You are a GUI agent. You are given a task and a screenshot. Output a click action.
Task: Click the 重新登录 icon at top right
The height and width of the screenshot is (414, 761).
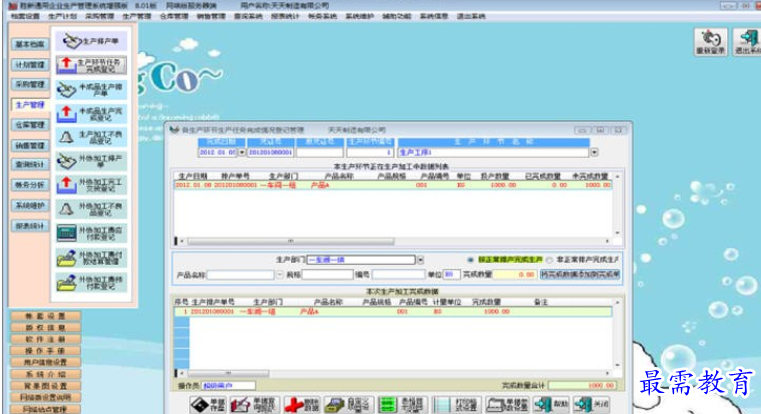(x=711, y=42)
